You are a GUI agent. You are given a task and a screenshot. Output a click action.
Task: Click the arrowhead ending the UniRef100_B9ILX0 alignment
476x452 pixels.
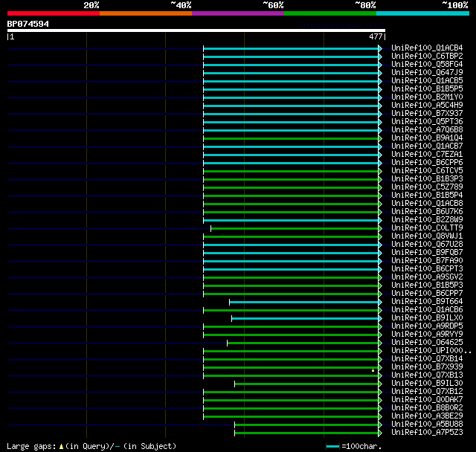click(x=380, y=318)
